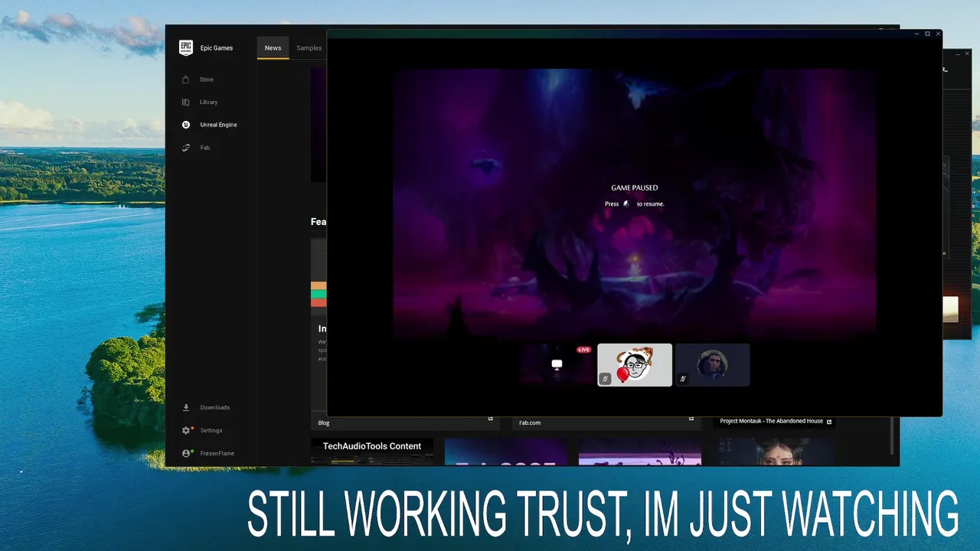The image size is (980, 551).
Task: Open the Store section icon
Action: pyautogui.click(x=186, y=80)
